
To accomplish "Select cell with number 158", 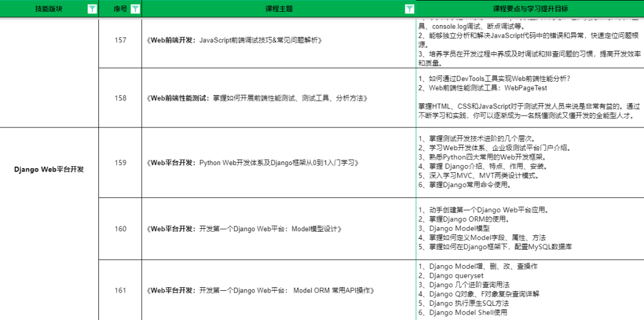I will coord(120,98).
